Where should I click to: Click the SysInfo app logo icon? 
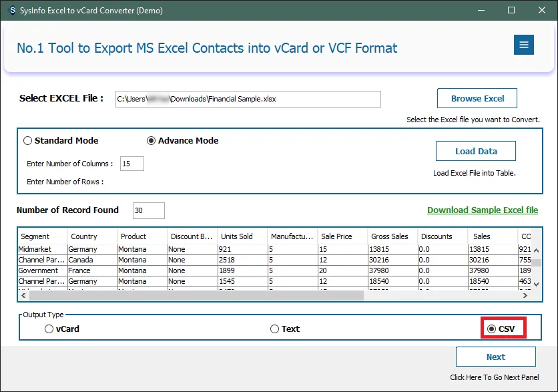(13, 10)
